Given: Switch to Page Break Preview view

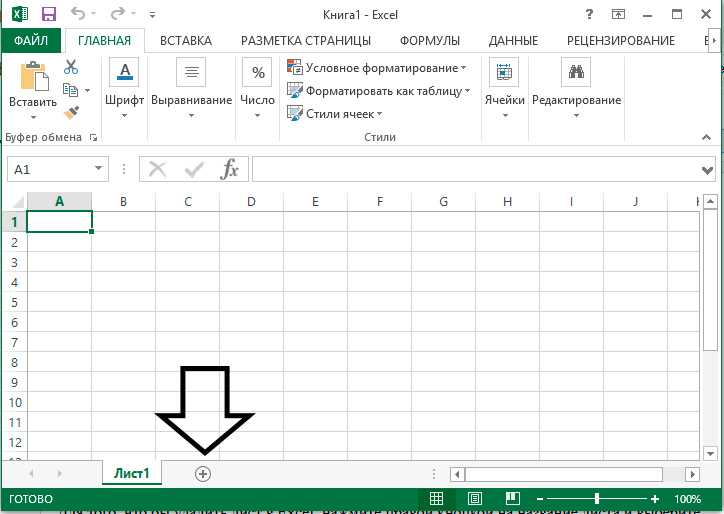Looking at the screenshot, I should [x=513, y=499].
